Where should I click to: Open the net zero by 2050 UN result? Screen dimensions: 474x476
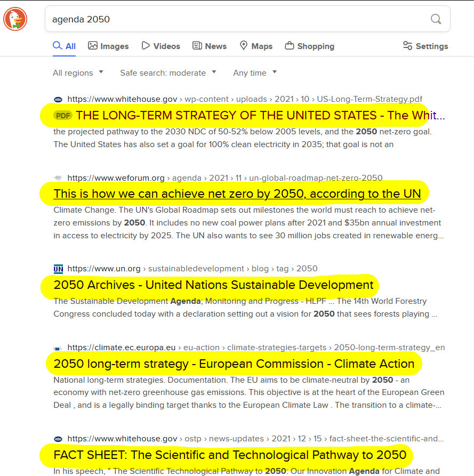coord(237,193)
